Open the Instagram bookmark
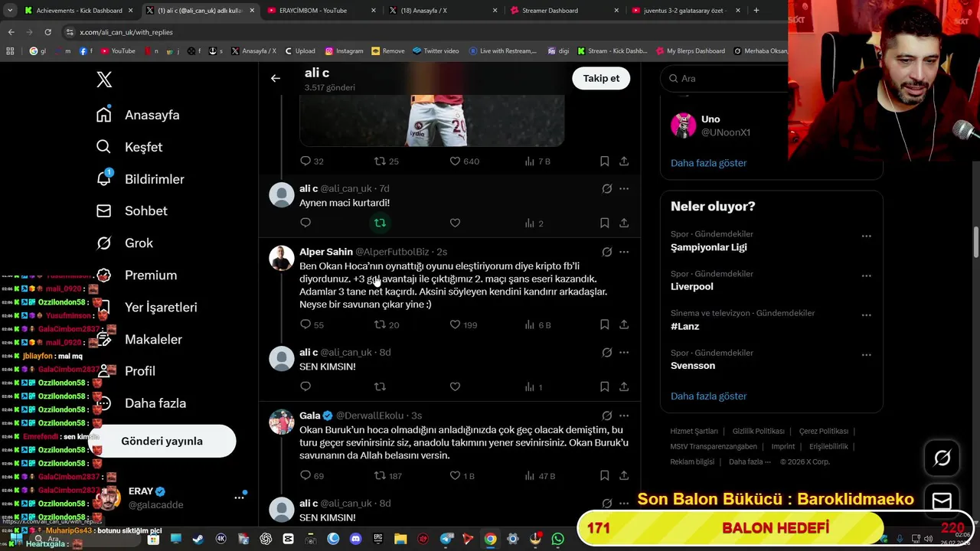This screenshot has height=551, width=980. click(x=344, y=51)
